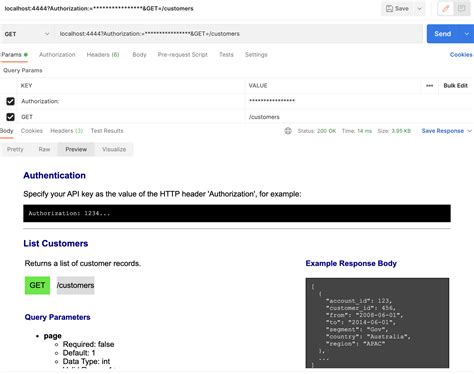Image resolution: width=474 pixels, height=374 pixels.
Task: Click the Example Response Body heading
Action: [351, 263]
